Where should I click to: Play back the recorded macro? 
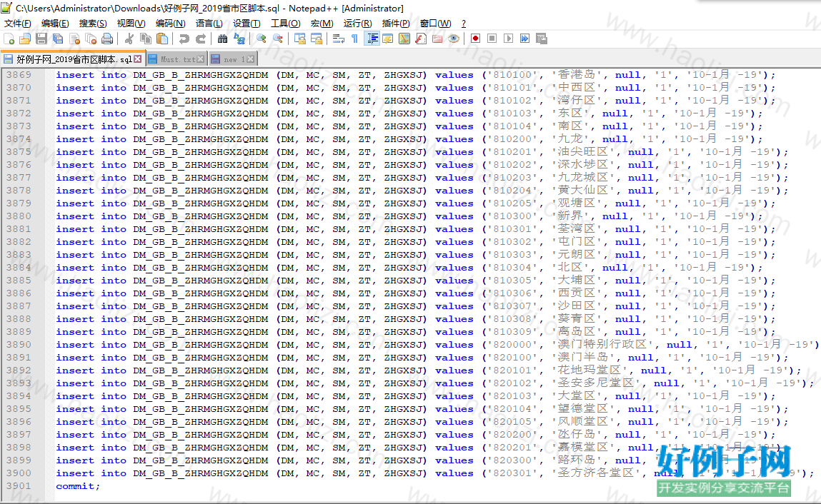[508, 39]
